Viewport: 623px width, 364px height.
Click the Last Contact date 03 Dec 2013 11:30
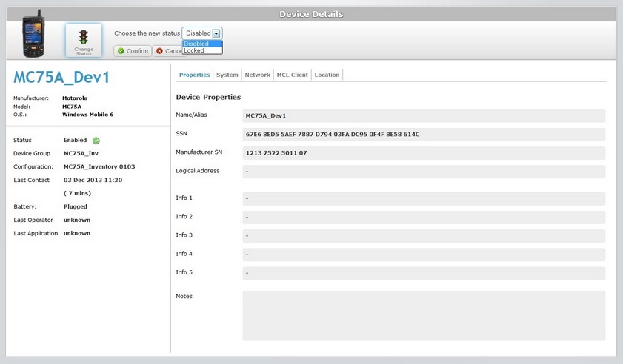93,181
